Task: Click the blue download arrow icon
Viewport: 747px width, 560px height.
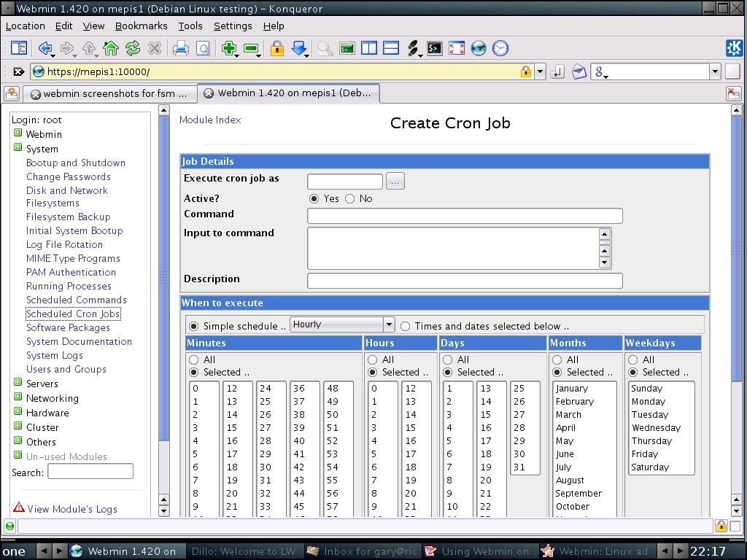Action: point(299,48)
